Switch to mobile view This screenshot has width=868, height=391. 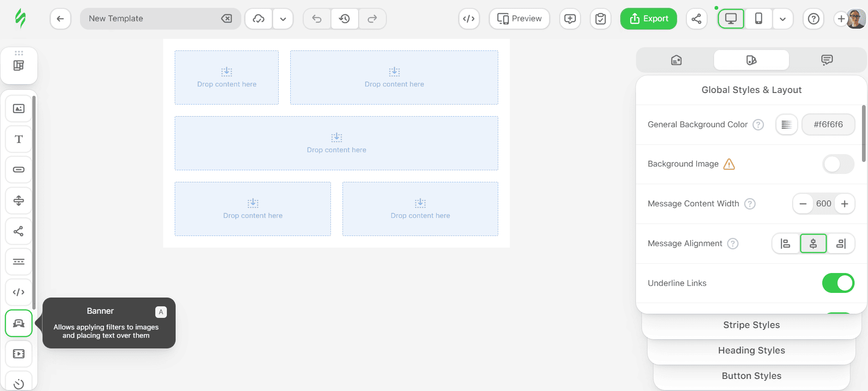pyautogui.click(x=758, y=19)
